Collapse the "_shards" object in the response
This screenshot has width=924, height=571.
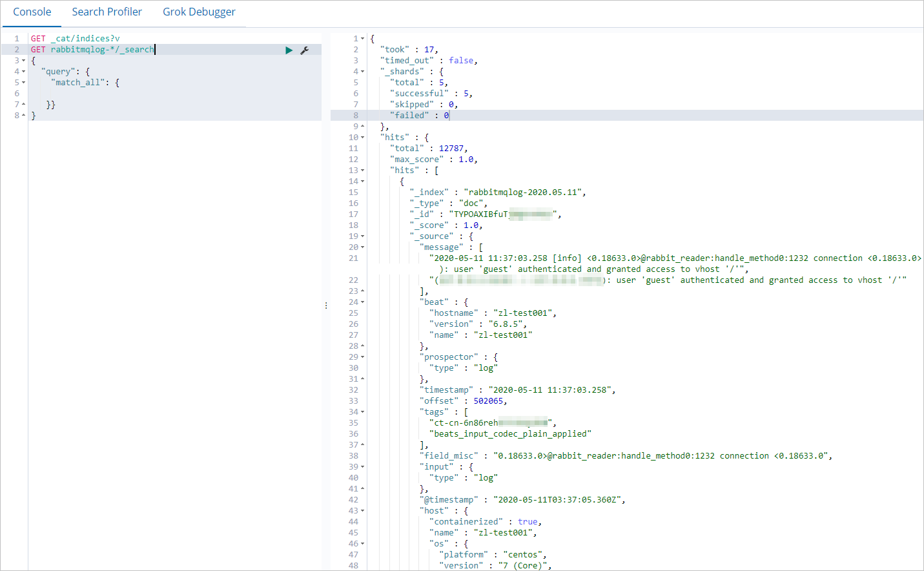[x=363, y=72]
